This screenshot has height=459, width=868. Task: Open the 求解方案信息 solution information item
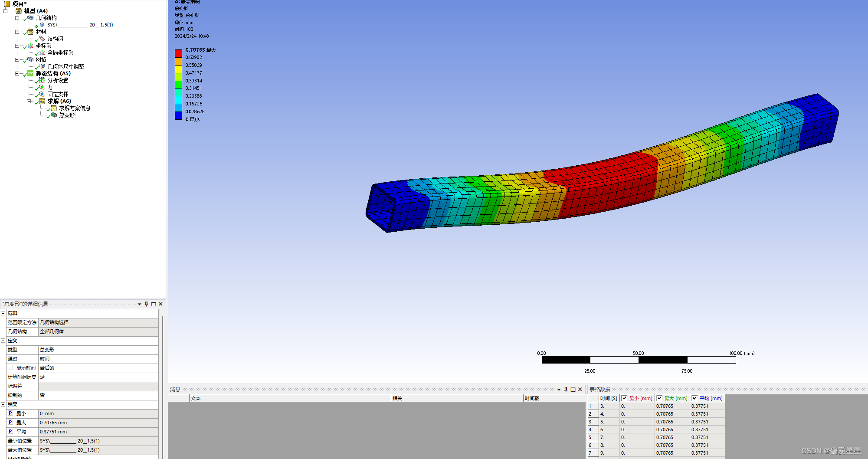tap(75, 108)
